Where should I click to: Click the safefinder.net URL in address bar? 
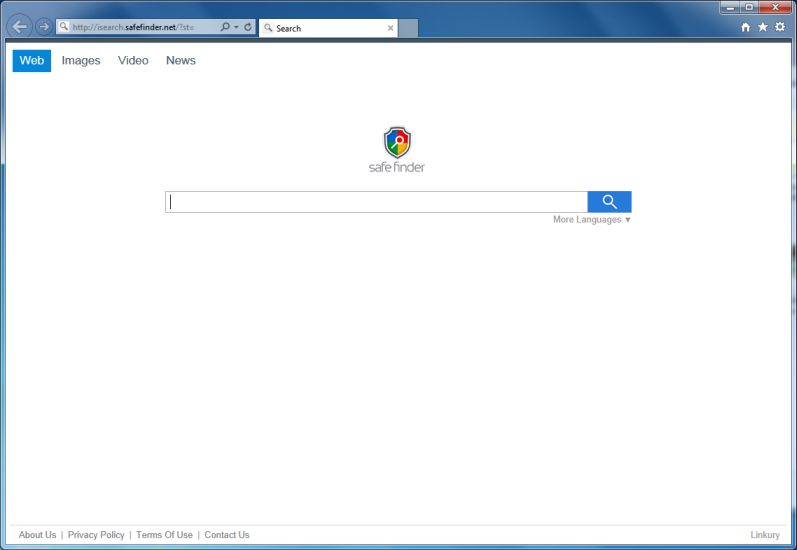(x=133, y=27)
